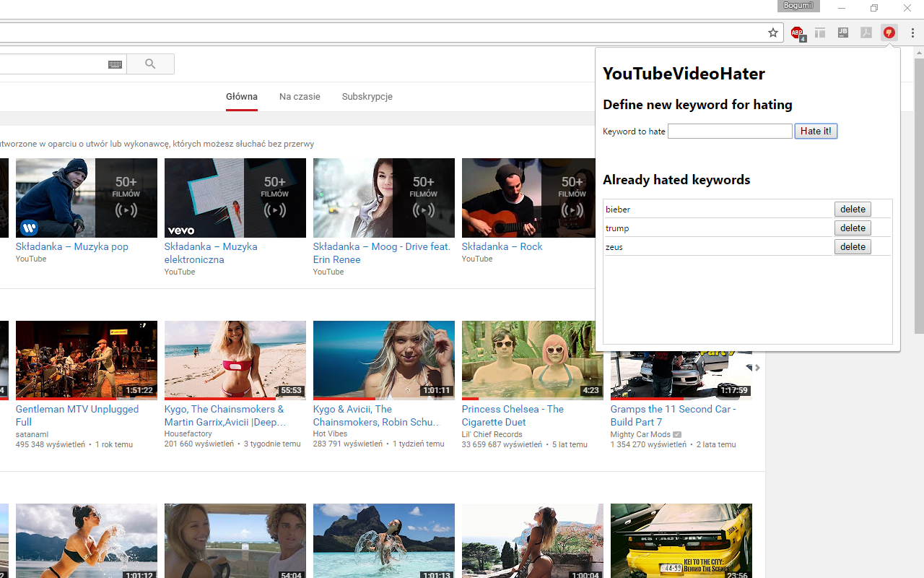
Task: Open the Składanka – Rock guitar thumbnail
Action: (528, 198)
